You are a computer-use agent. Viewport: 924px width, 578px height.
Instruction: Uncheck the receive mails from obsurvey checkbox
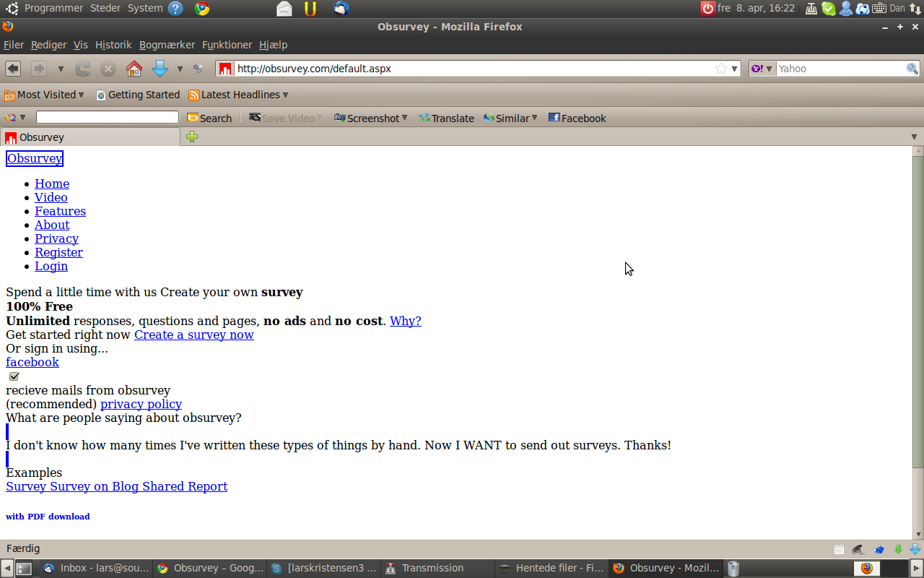coord(14,376)
